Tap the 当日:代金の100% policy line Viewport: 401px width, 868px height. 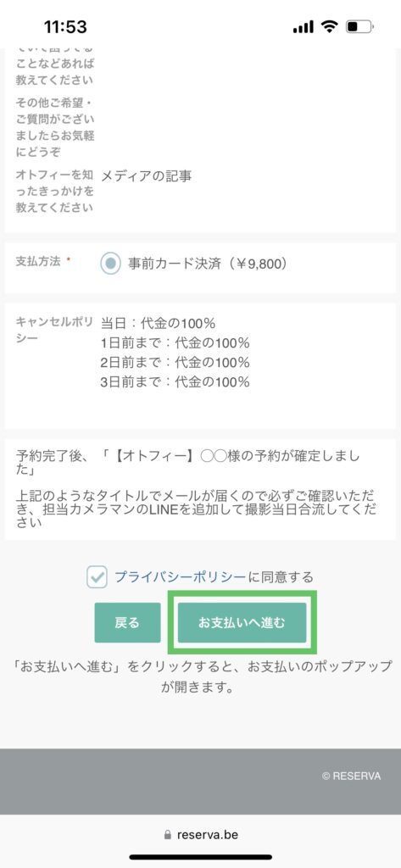[x=158, y=323]
